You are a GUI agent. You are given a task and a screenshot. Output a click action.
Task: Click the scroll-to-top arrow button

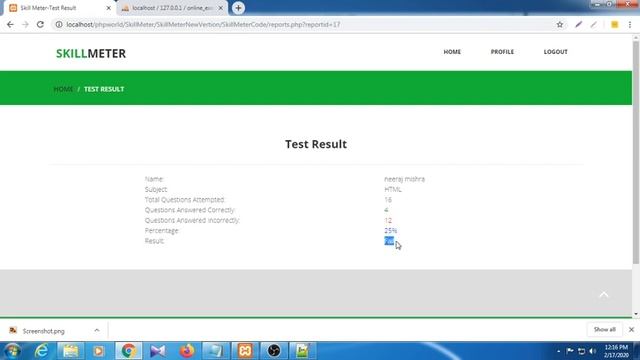[604, 295]
